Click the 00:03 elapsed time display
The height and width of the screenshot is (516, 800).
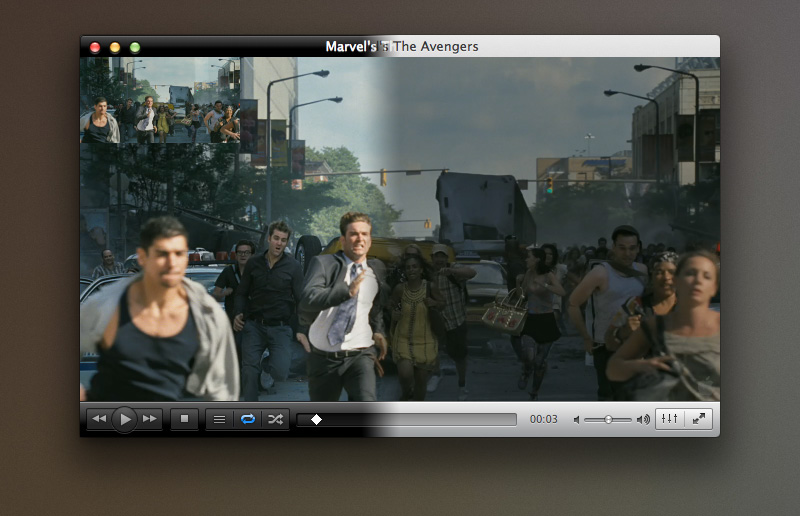coord(544,420)
